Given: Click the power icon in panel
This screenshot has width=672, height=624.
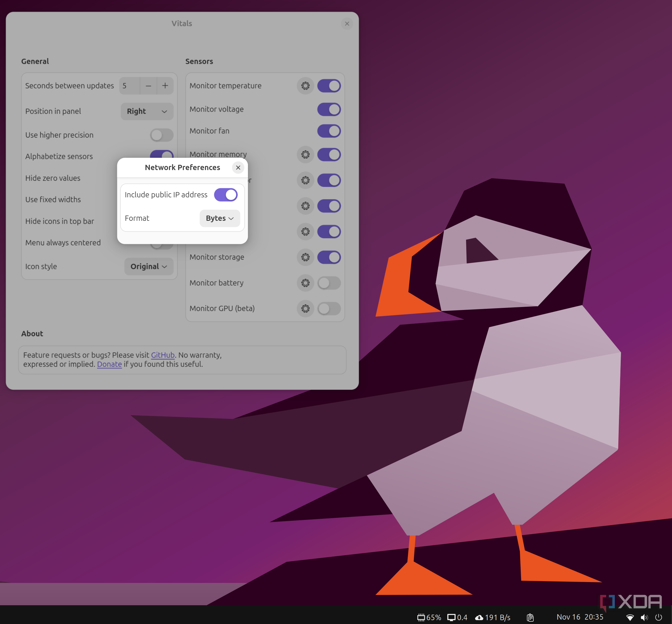Looking at the screenshot, I should click(659, 618).
